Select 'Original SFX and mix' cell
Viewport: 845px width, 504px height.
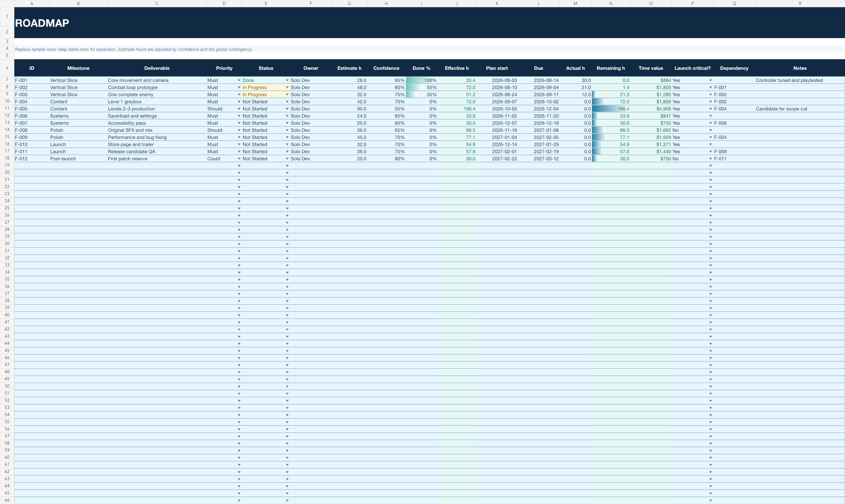point(157,130)
